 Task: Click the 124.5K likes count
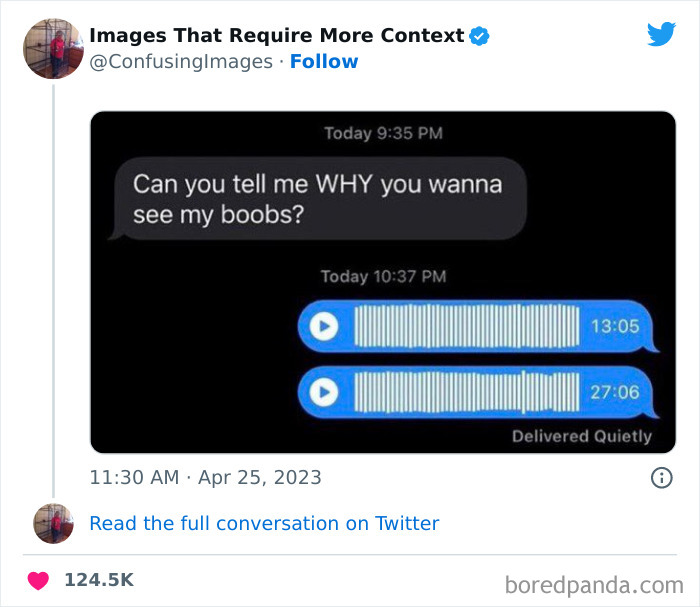point(99,580)
